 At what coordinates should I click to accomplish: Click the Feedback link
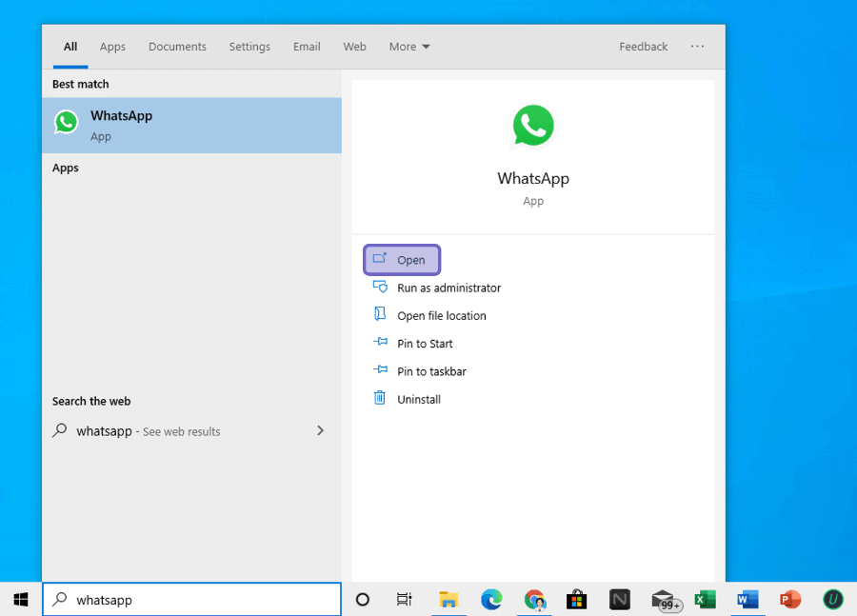644,47
